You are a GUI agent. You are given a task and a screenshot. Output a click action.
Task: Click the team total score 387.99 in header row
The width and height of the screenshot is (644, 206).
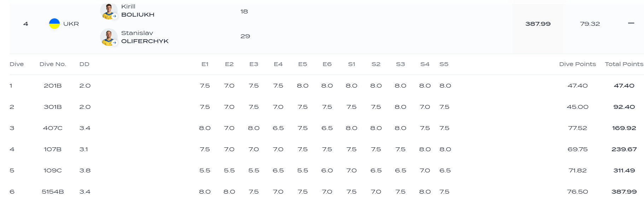(538, 24)
